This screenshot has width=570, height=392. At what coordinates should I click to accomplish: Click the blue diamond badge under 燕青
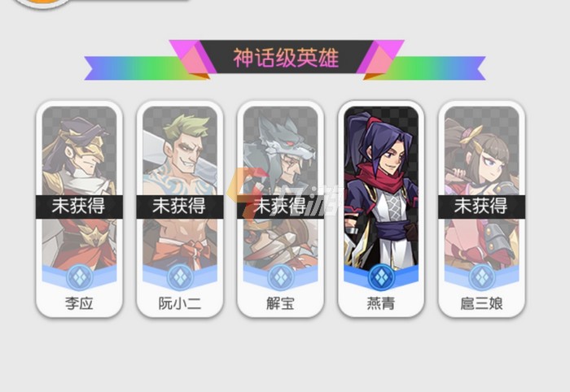click(x=381, y=277)
